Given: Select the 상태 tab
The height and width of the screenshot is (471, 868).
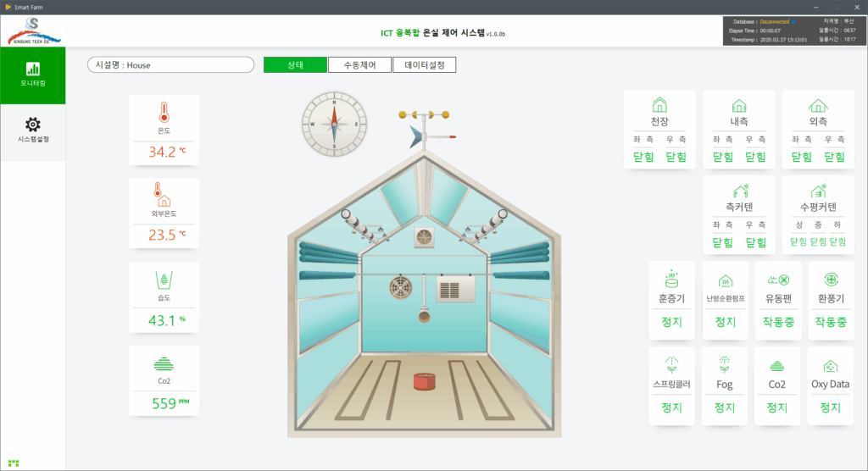Looking at the screenshot, I should click(x=295, y=64).
